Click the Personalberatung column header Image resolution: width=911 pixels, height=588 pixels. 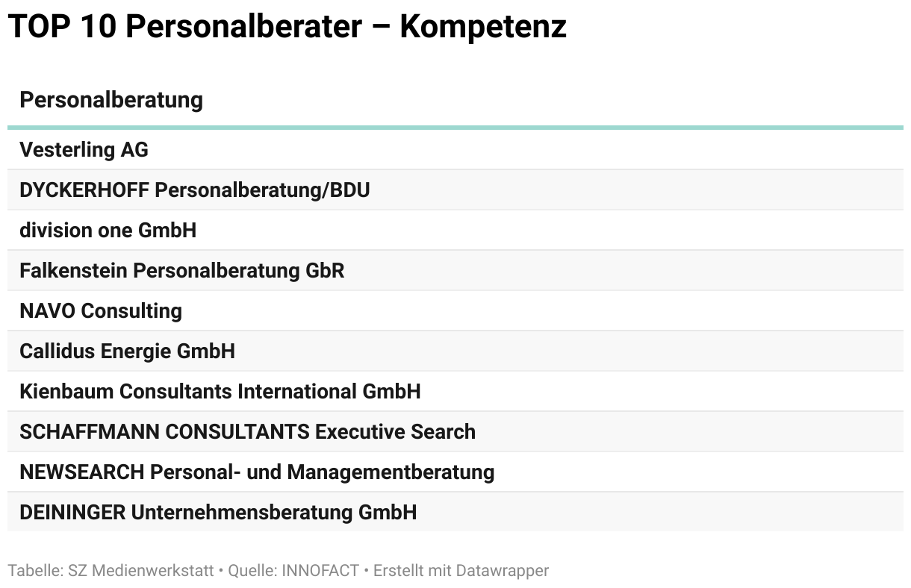click(111, 99)
